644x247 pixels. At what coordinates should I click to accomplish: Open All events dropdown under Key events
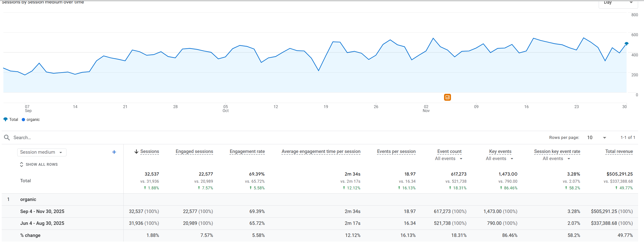pyautogui.click(x=499, y=159)
